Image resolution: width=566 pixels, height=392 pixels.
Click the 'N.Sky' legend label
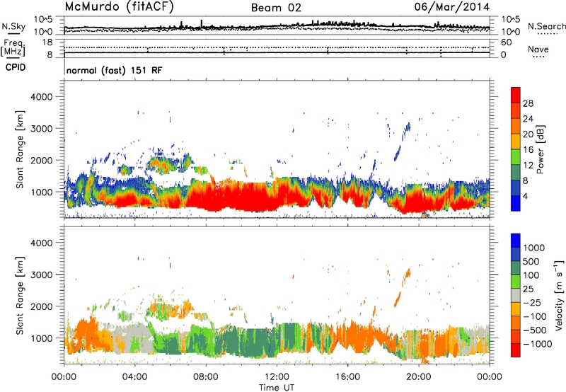[13, 26]
